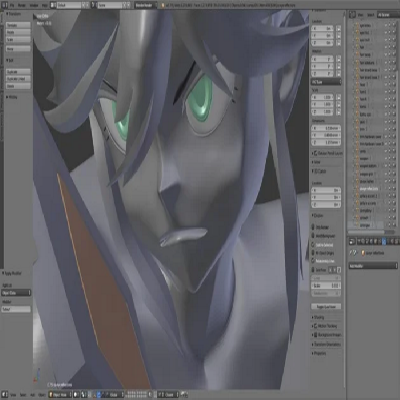
Task: Click the outliner editor type icon
Action: pyautogui.click(x=352, y=15)
